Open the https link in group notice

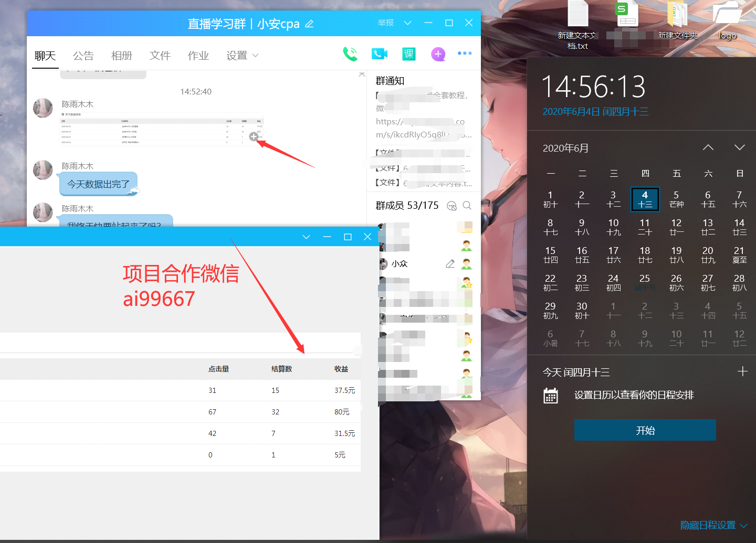click(424, 128)
